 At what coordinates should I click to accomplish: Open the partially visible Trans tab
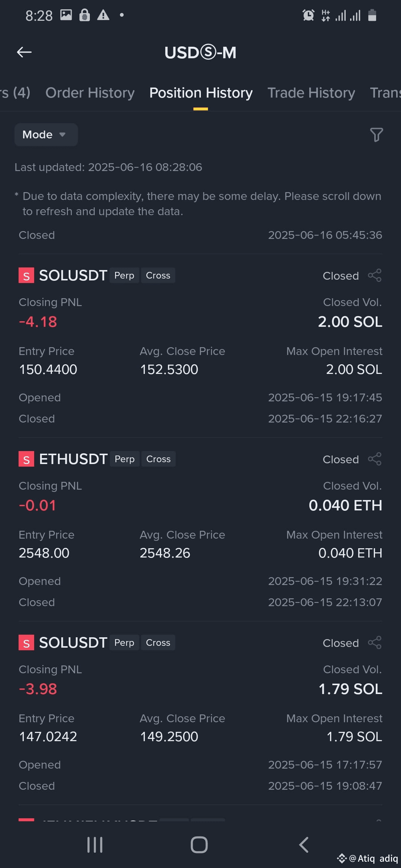(385, 93)
